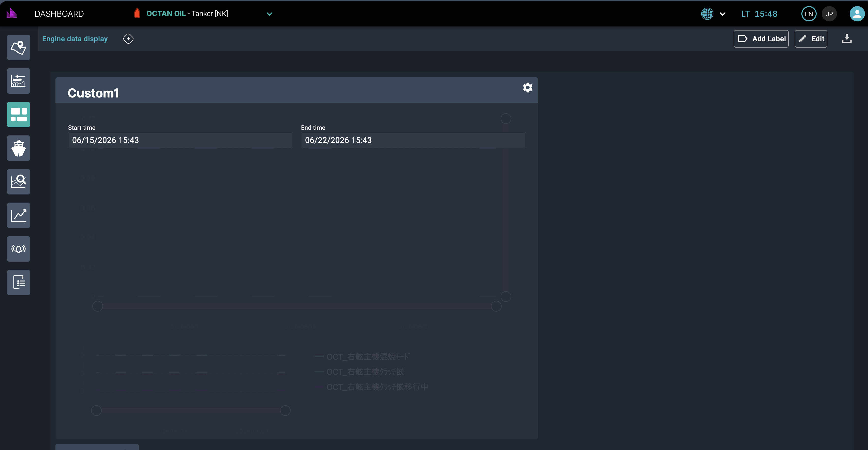868x450 pixels.
Task: Expand the vessel selector dropdown chevron
Action: pos(269,14)
